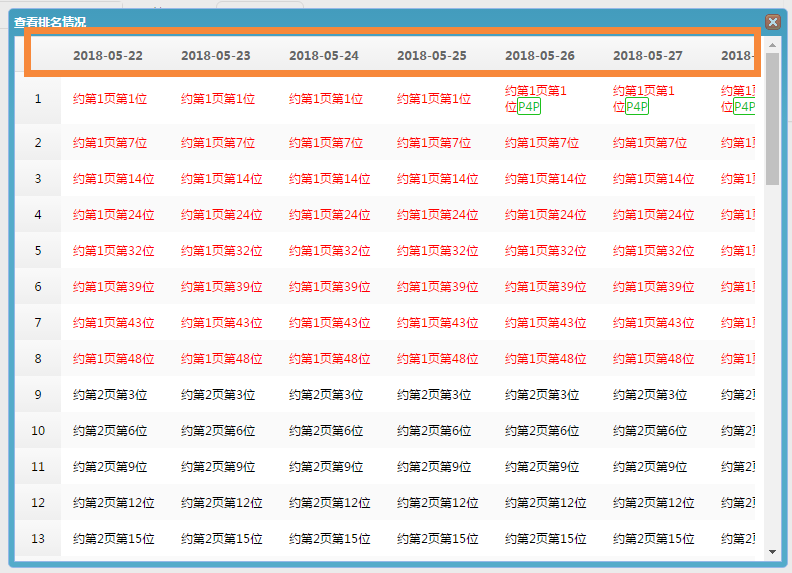Click 约第2页第9位 under 2018-05-23
Viewport: 792px width, 573px height.
pos(218,467)
